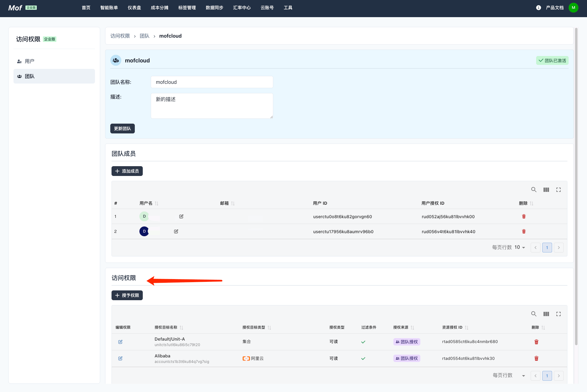Click 团队授权 badge for Alibaba
Image resolution: width=587 pixels, height=392 pixels.
coord(407,358)
